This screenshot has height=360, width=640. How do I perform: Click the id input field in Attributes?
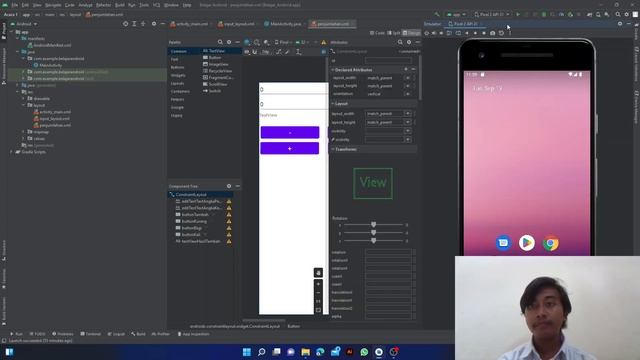click(x=388, y=61)
